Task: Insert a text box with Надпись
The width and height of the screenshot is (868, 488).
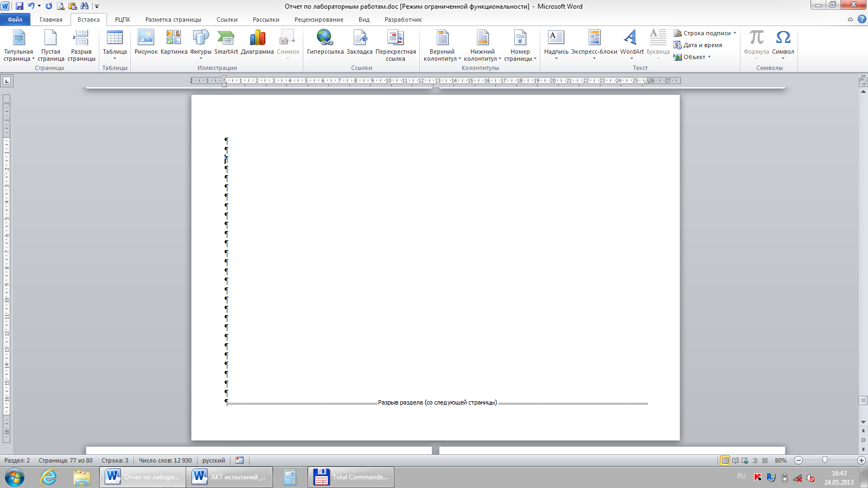Action: [x=556, y=46]
